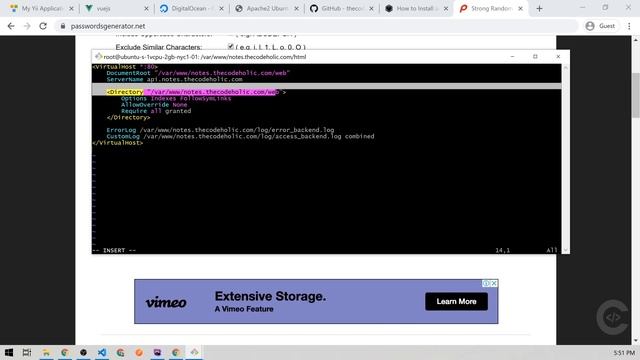This screenshot has width=640, height=360.
Task: Click the terminal window app icon
Action: (98, 57)
